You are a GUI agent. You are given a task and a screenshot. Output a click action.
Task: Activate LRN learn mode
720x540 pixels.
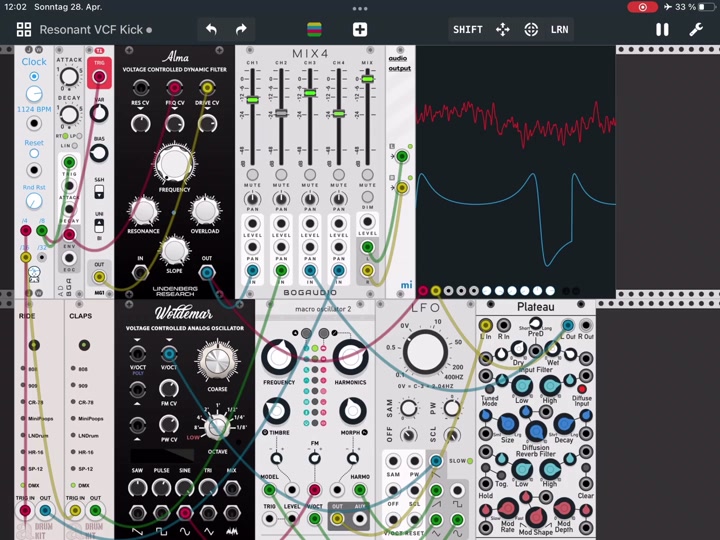pos(559,30)
